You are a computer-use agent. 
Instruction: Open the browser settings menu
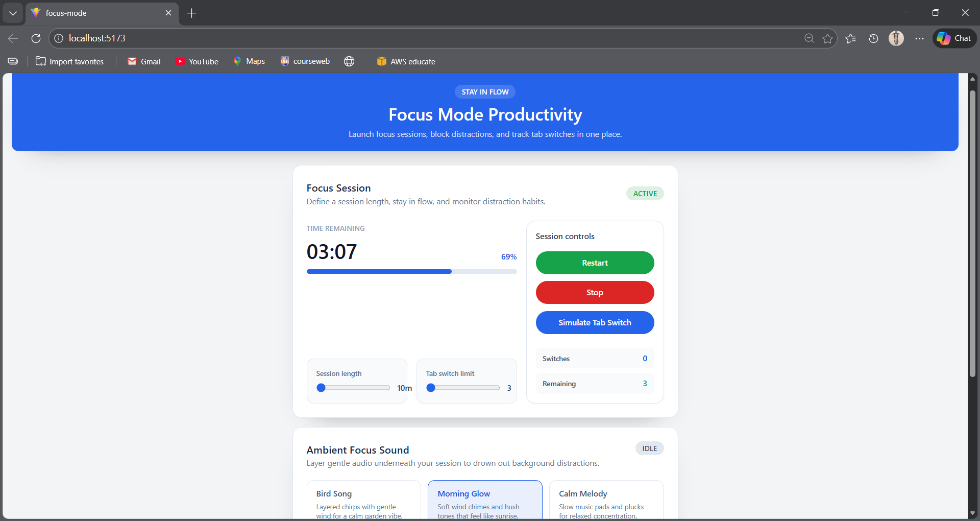tap(919, 38)
